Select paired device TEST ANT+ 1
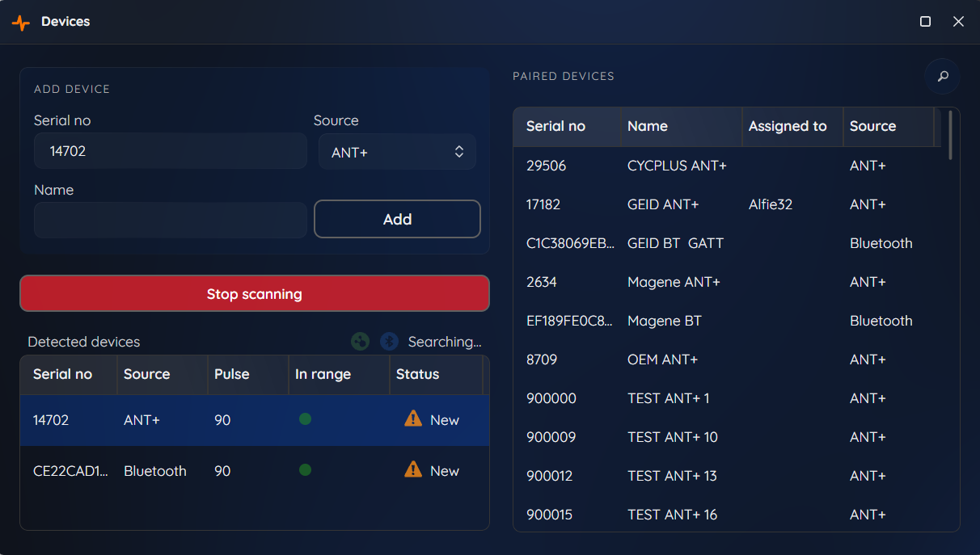The width and height of the screenshot is (980, 555). tap(728, 398)
